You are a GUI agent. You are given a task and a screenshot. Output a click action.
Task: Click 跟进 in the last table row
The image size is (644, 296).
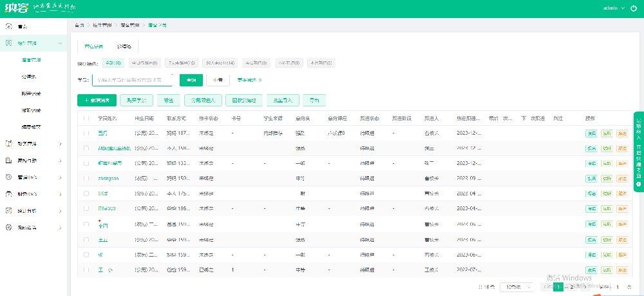(x=622, y=270)
